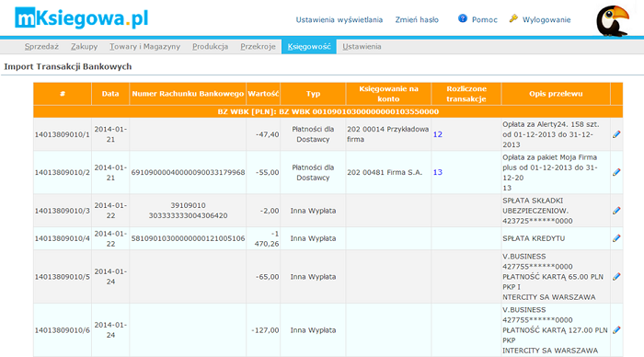Select transaction number 14013809010/1

pos(62,134)
